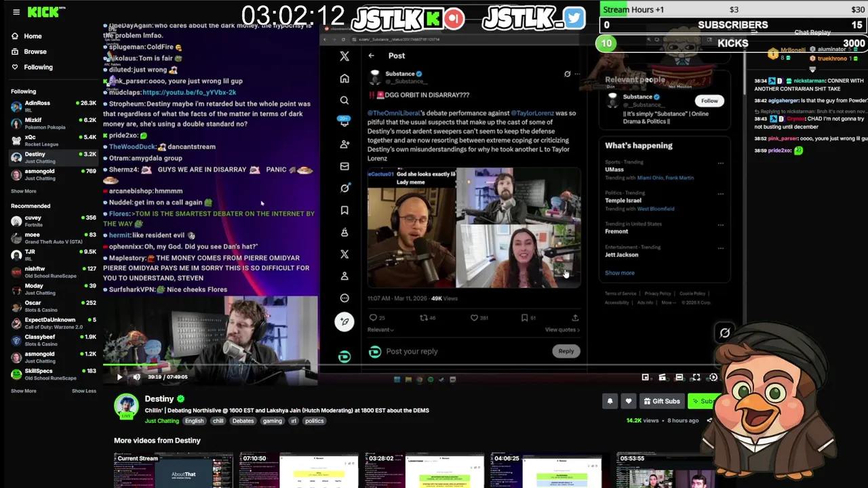The height and width of the screenshot is (488, 868).
Task: Open the Relevant replies sort dropdown
Action: [x=380, y=330]
